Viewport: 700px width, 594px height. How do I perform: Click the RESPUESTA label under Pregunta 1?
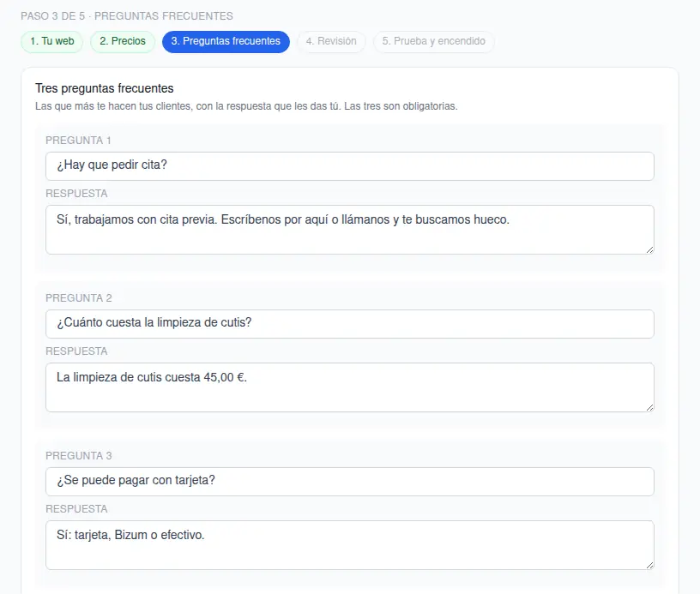pyautogui.click(x=76, y=194)
